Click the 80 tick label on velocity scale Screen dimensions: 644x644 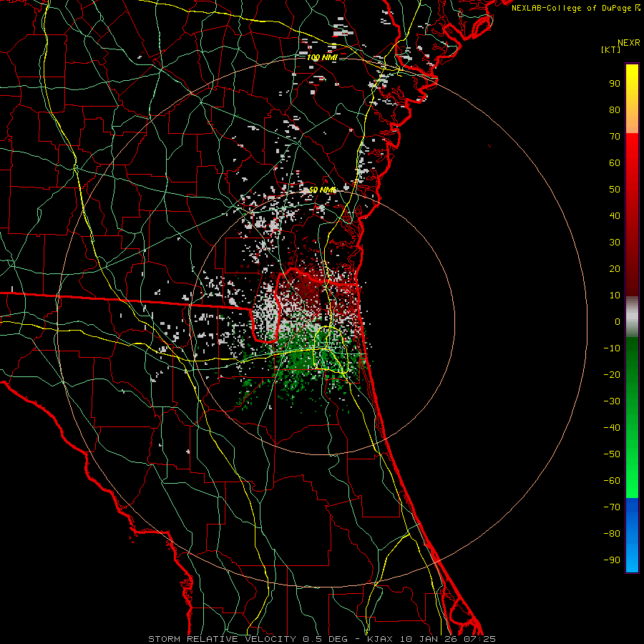(615, 110)
